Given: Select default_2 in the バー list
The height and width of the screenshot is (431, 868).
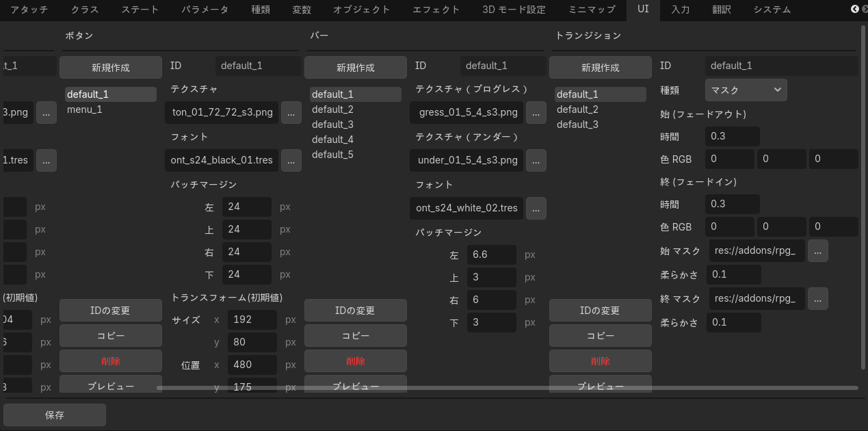Looking at the screenshot, I should (x=356, y=109).
